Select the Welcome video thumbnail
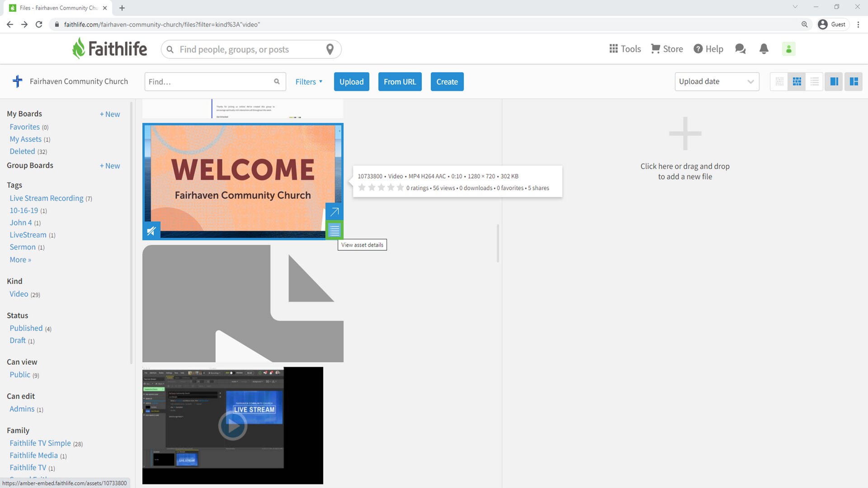 242,181
